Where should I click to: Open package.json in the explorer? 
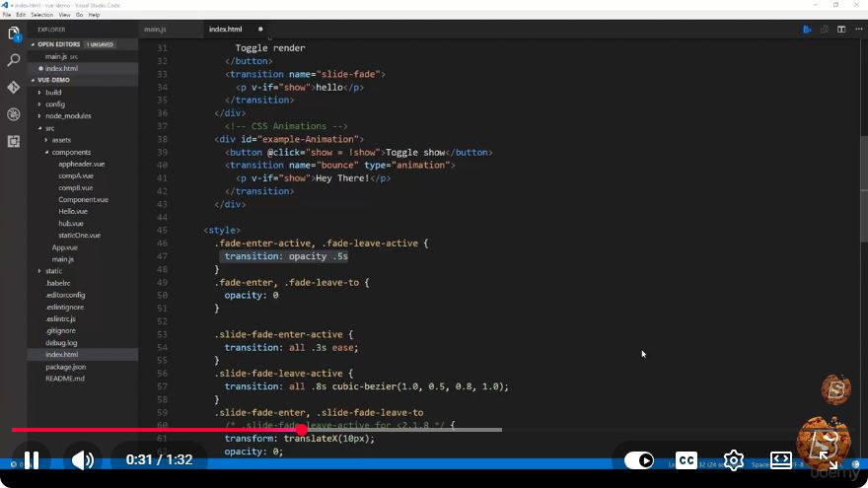(x=65, y=367)
